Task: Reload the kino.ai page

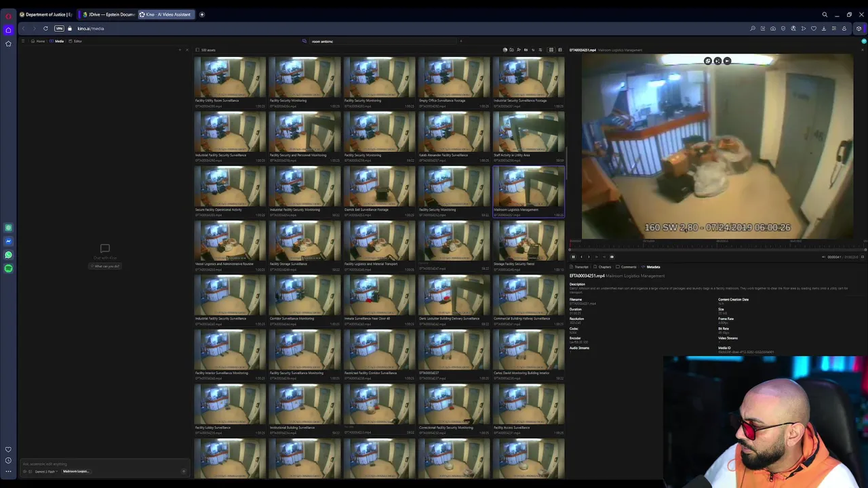Action: coord(45,28)
